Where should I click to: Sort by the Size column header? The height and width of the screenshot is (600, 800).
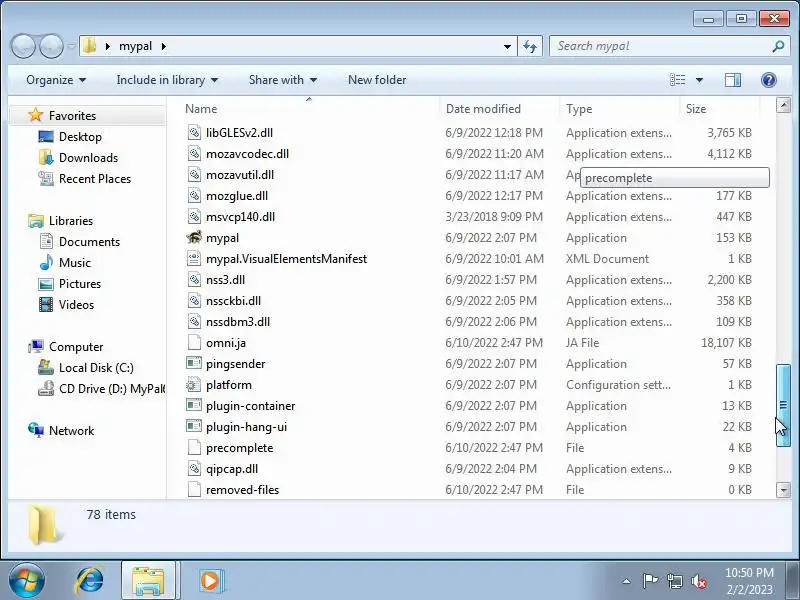696,109
